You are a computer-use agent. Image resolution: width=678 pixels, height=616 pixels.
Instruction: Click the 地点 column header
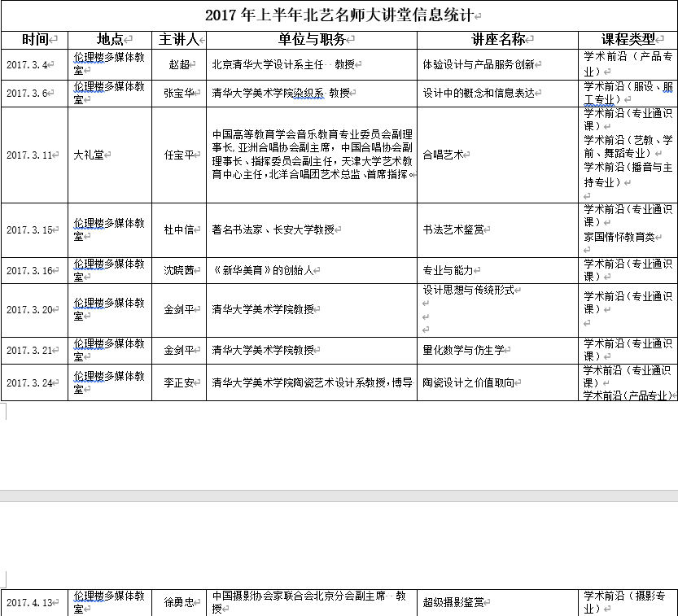point(110,39)
